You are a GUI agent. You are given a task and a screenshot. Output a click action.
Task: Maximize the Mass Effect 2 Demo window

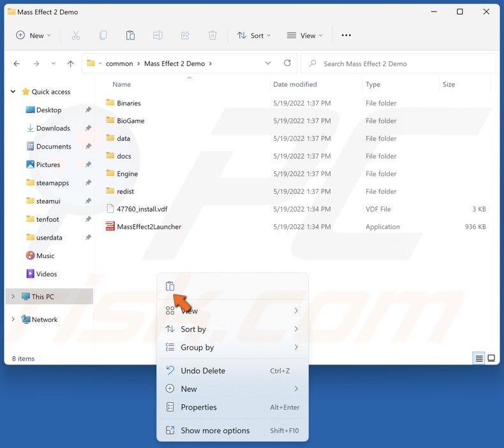pyautogui.click(x=460, y=12)
